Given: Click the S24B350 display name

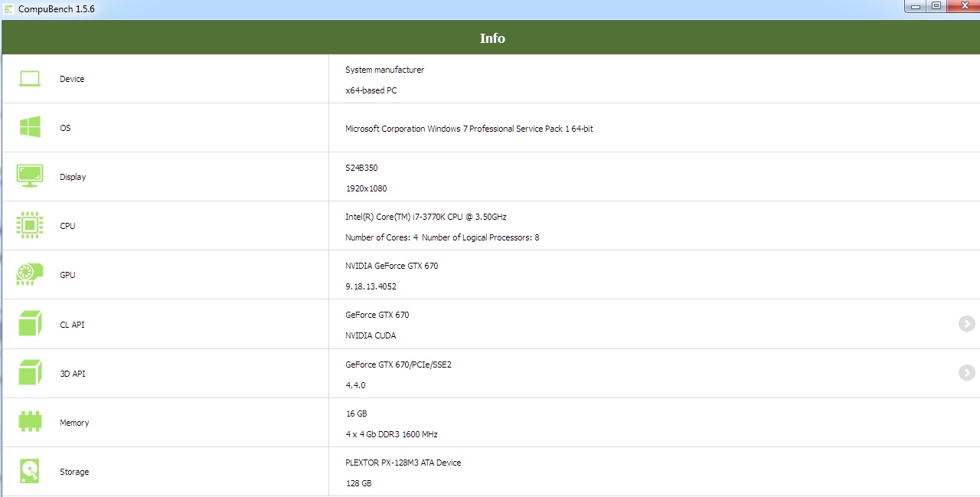Looking at the screenshot, I should [x=361, y=168].
